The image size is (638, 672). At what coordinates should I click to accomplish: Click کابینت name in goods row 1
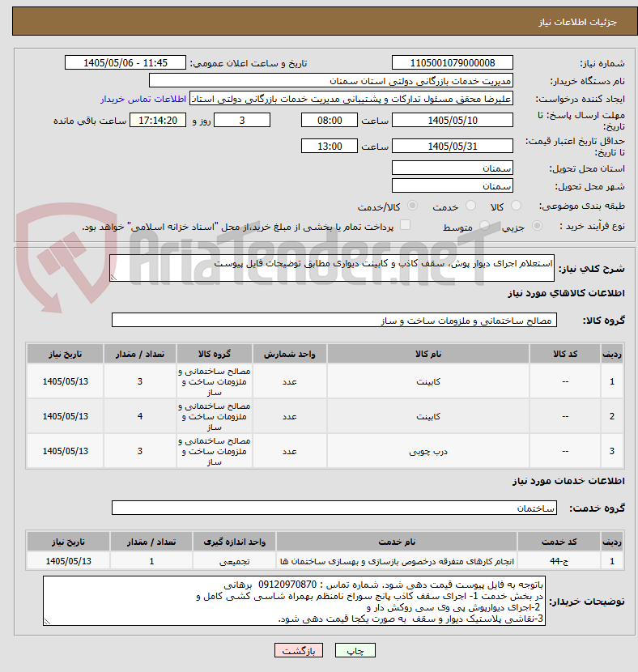(428, 381)
